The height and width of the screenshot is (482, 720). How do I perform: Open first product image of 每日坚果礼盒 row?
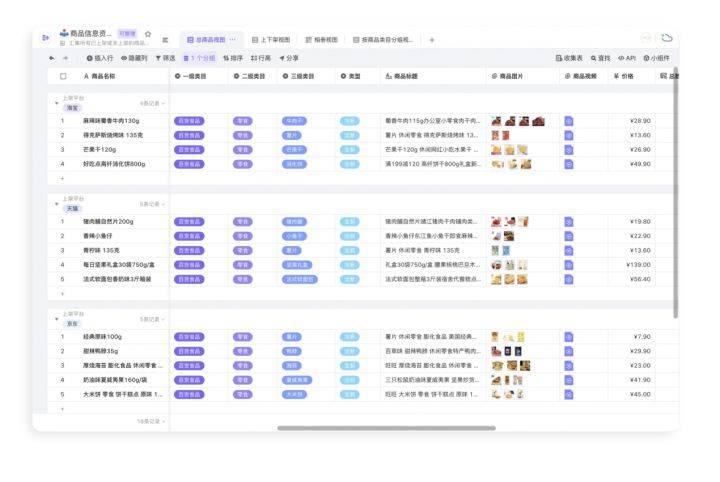click(x=496, y=265)
